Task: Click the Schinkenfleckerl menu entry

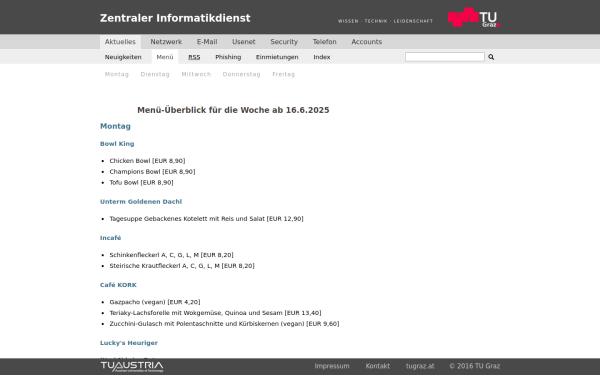Action: (x=171, y=255)
